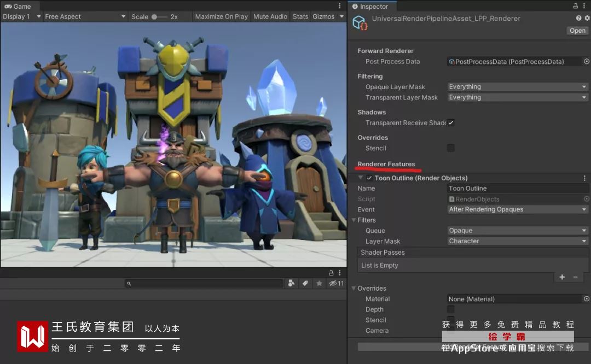
Task: Open the Game panel three-dot options menu
Action: coord(340,6)
